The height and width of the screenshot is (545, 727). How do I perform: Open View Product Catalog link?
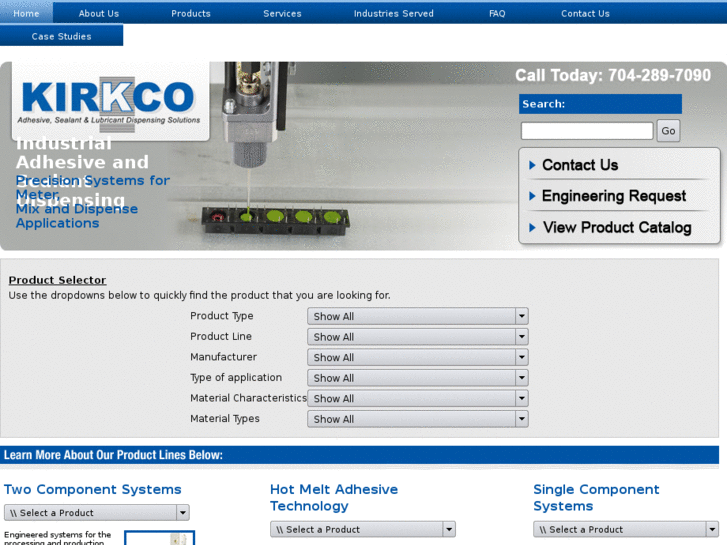[x=617, y=227]
